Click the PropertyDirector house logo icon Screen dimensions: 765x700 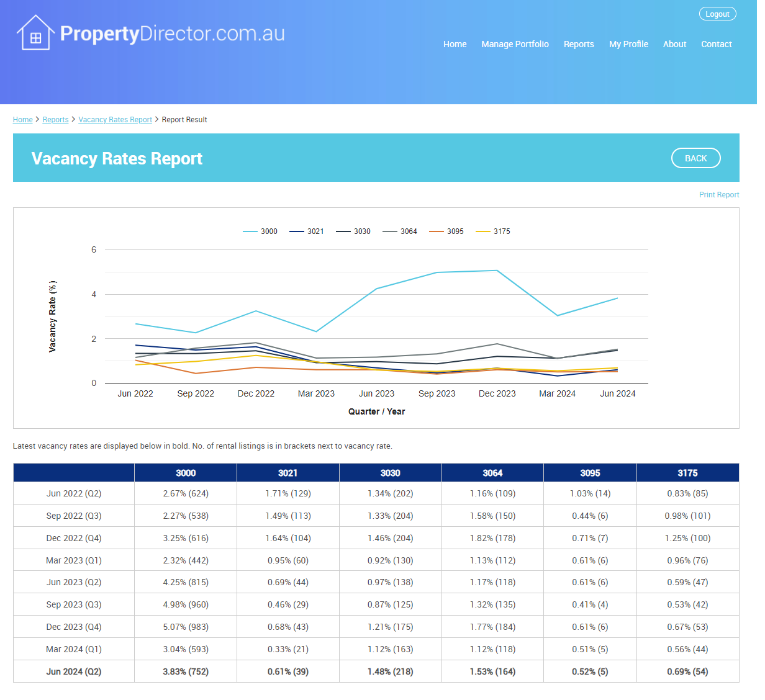click(x=35, y=32)
